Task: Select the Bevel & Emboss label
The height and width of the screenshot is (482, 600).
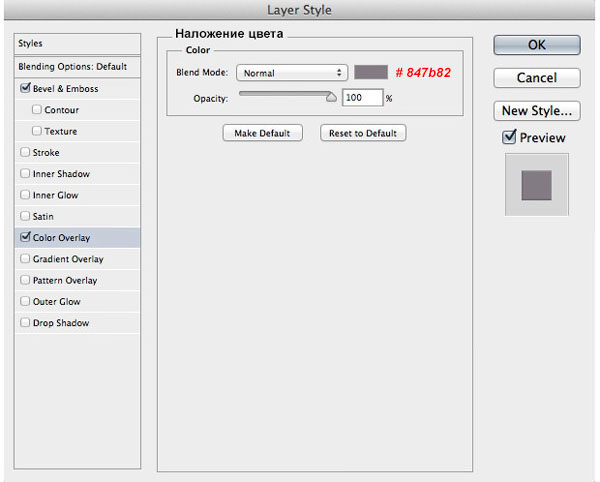Action: [66, 89]
